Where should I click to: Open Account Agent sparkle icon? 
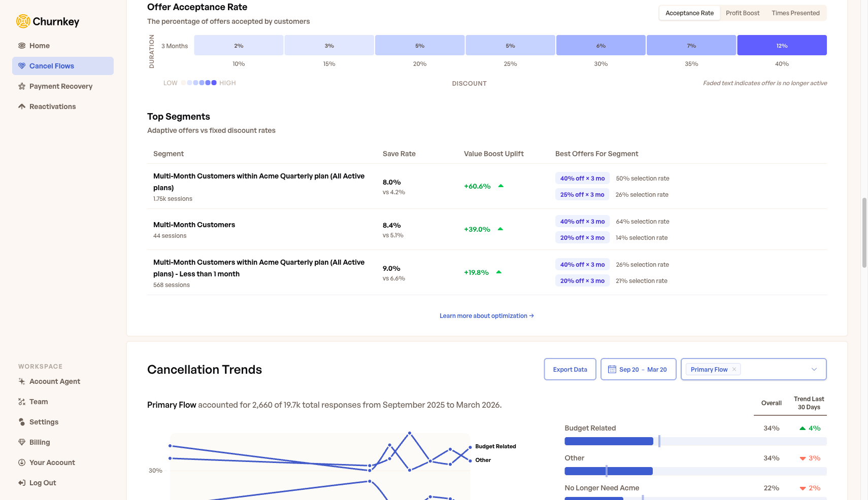coord(22,381)
